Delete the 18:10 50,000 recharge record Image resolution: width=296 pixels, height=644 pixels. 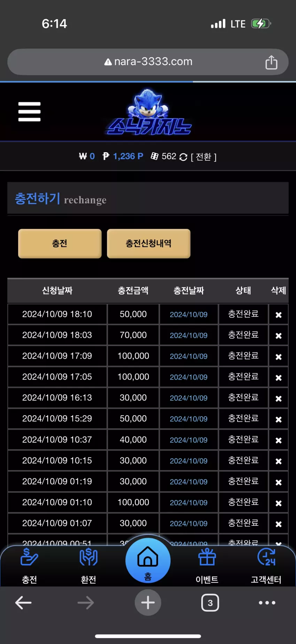point(279,315)
